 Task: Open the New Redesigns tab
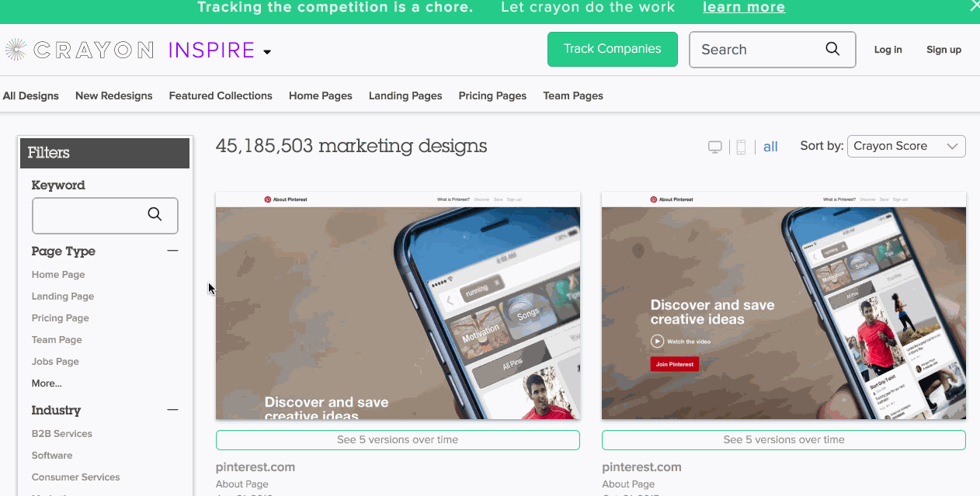coord(114,95)
